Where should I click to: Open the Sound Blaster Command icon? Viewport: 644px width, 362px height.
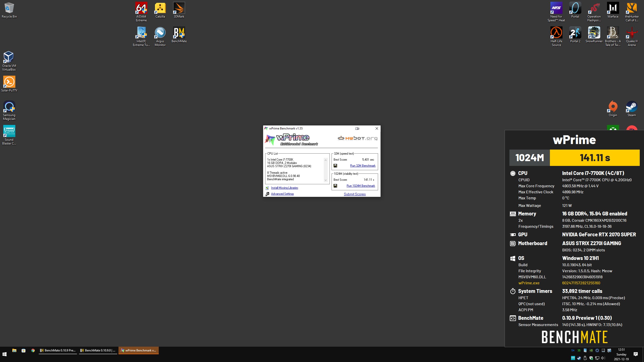[9, 135]
